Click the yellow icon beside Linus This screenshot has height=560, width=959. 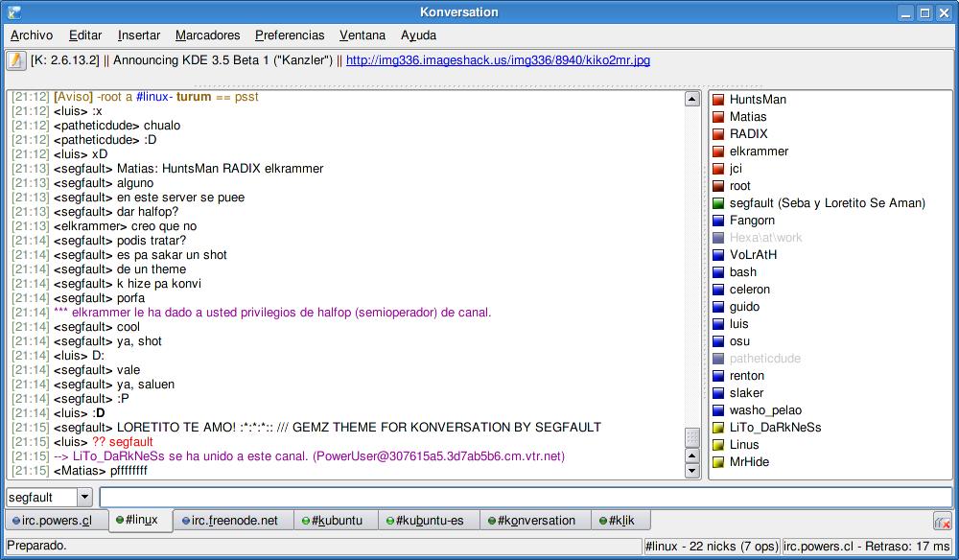718,445
